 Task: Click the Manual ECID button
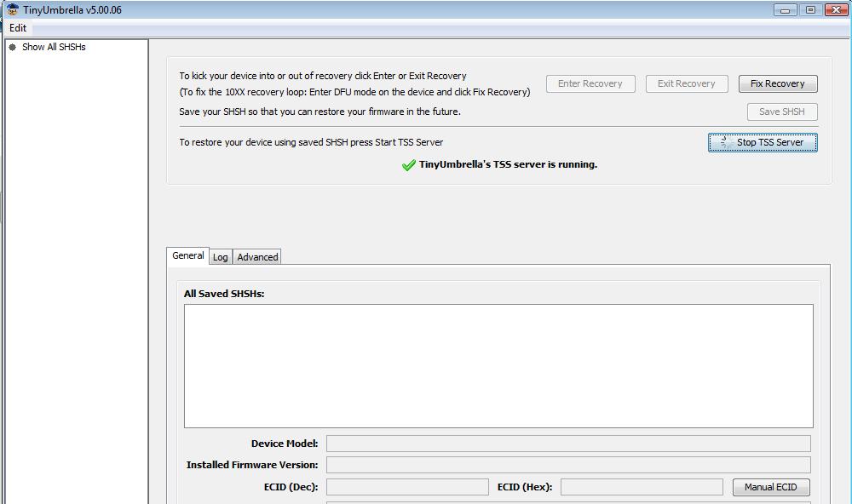[770, 487]
